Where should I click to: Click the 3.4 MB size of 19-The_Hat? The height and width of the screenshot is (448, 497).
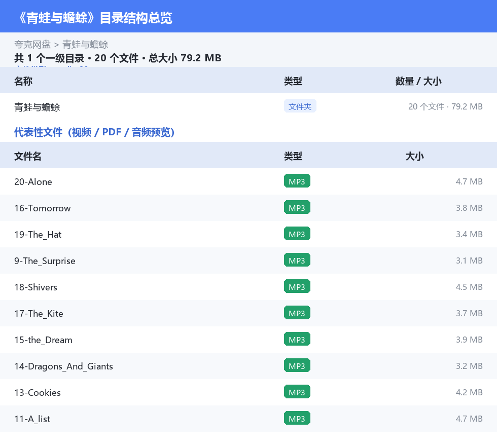point(469,234)
